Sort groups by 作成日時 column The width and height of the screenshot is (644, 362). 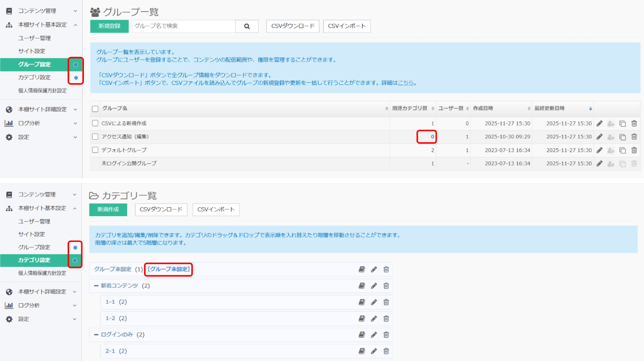coord(501,109)
